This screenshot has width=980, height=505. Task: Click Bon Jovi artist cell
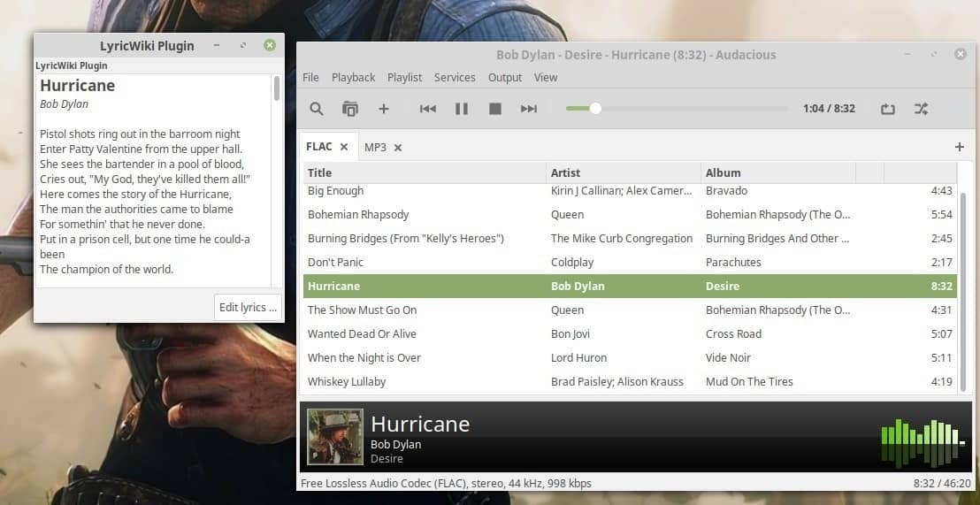click(570, 333)
